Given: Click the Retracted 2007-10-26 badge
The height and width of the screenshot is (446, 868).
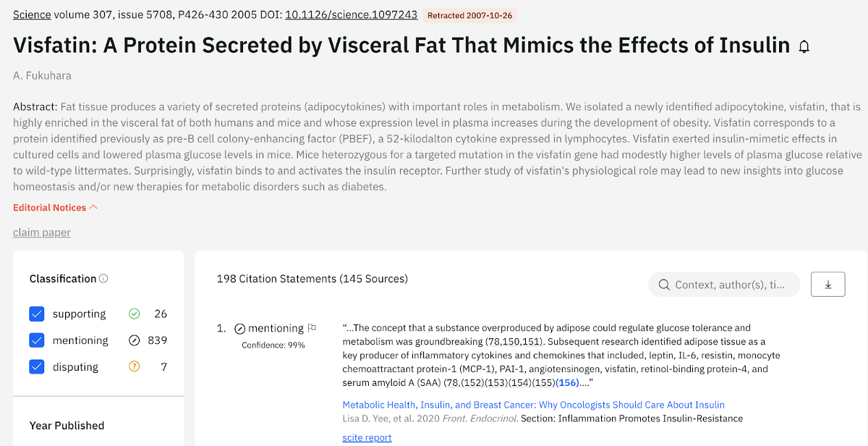Looking at the screenshot, I should pyautogui.click(x=469, y=15).
